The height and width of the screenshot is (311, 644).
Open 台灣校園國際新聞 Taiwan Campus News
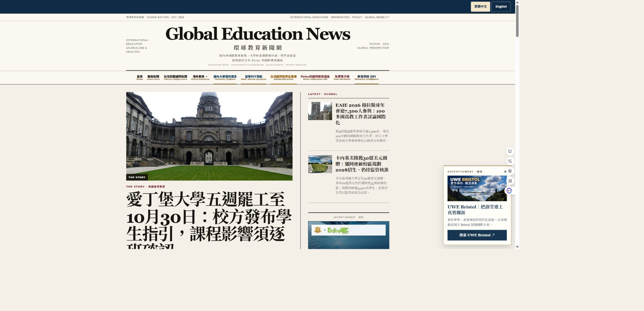pos(175,77)
